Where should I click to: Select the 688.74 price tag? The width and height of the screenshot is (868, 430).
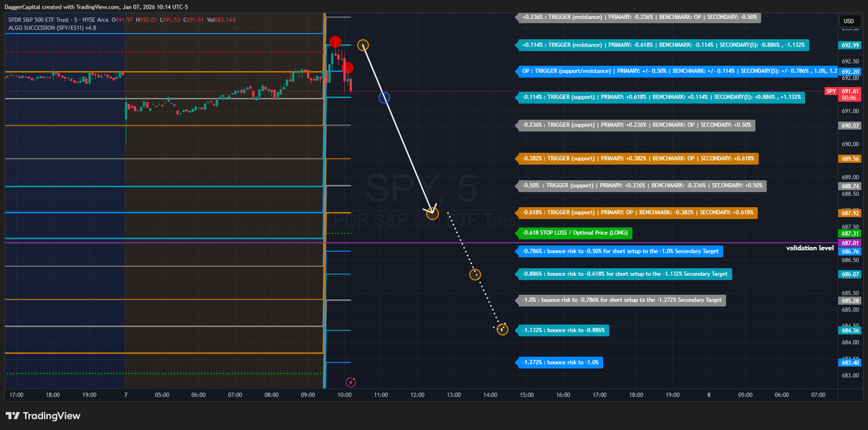click(x=850, y=186)
